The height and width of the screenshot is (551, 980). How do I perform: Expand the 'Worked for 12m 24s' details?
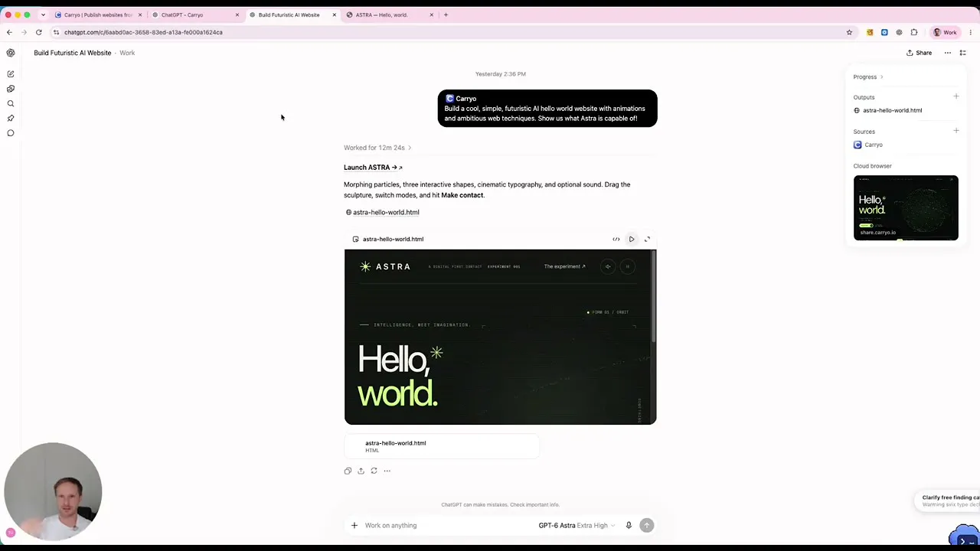[377, 148]
